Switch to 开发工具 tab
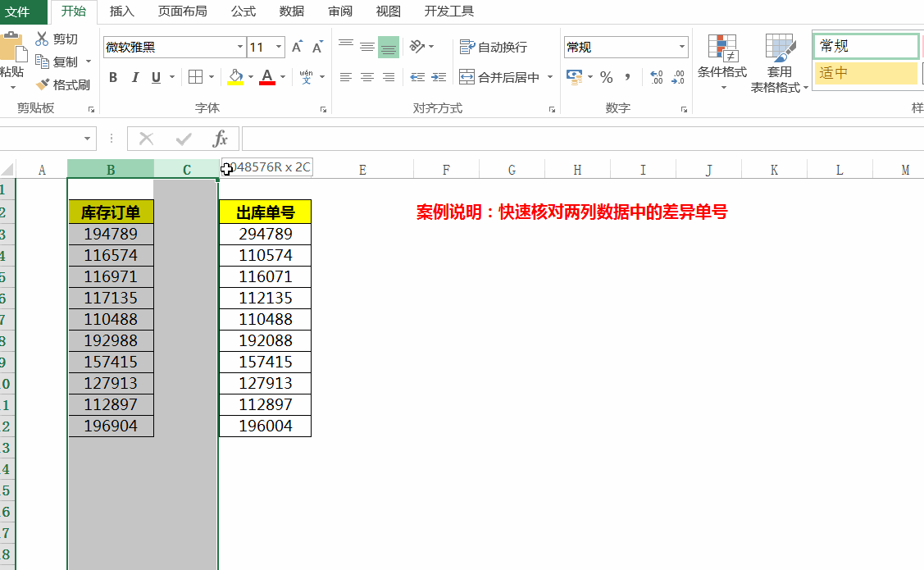The image size is (924, 570). click(449, 11)
